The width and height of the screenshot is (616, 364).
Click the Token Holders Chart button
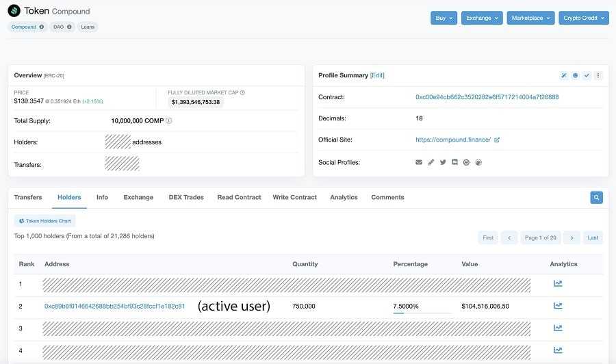[x=44, y=221]
